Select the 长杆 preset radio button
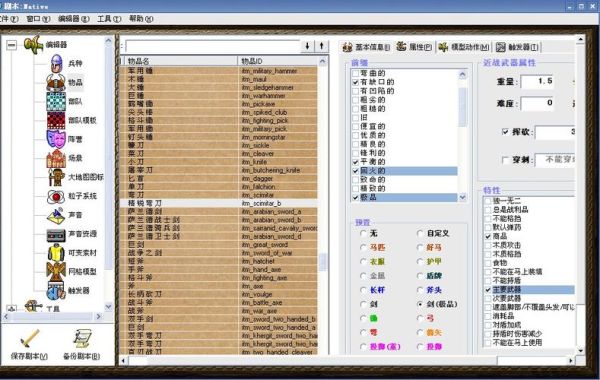This screenshot has width=600, height=380. pos(364,290)
